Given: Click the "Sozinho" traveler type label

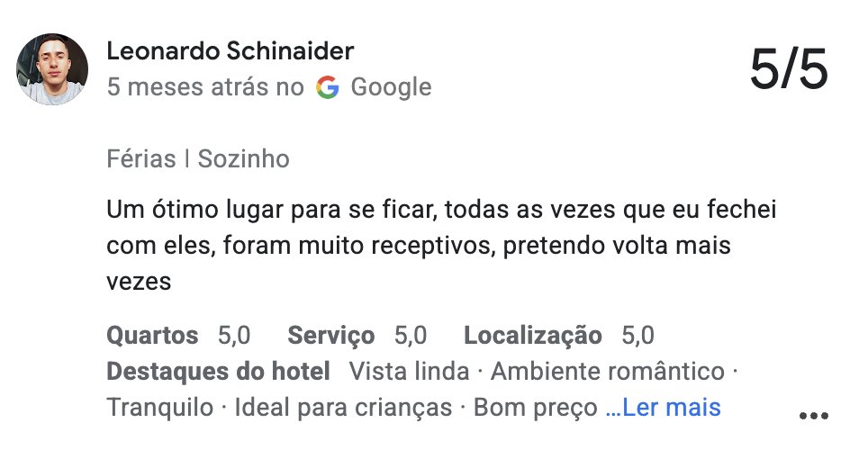Looking at the screenshot, I should click(244, 159).
